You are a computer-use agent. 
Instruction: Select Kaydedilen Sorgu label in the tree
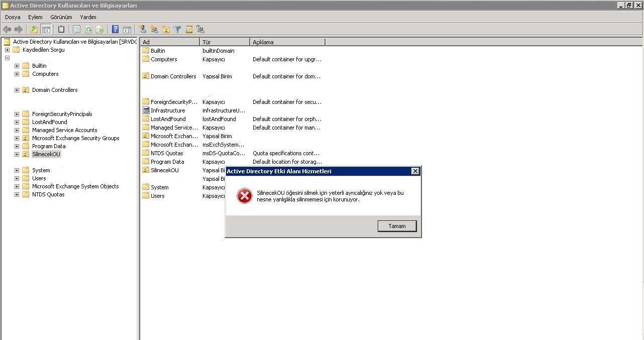[44, 50]
